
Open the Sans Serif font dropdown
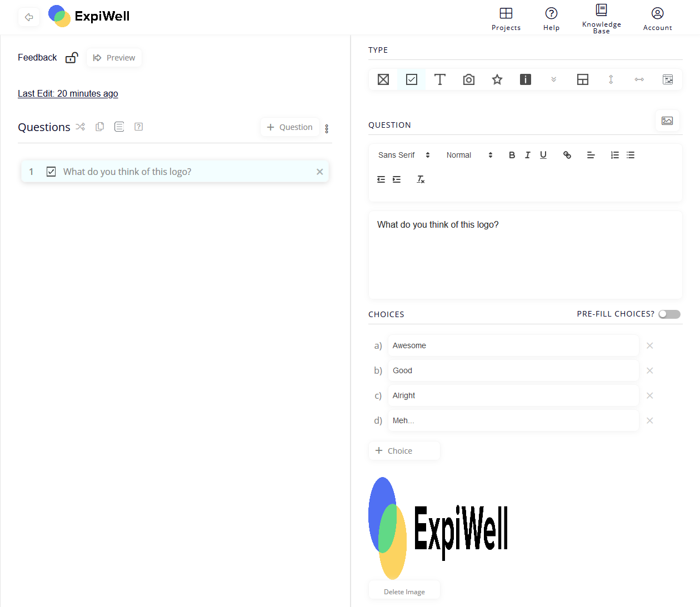click(x=404, y=155)
